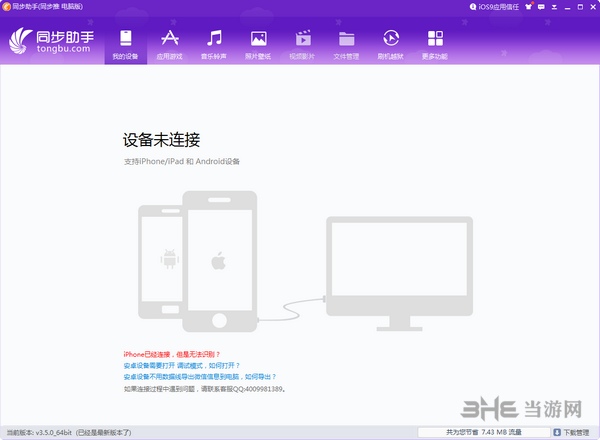Click the 设备未连接 heading text
Viewport: 600px width, 440px height.
[x=161, y=140]
